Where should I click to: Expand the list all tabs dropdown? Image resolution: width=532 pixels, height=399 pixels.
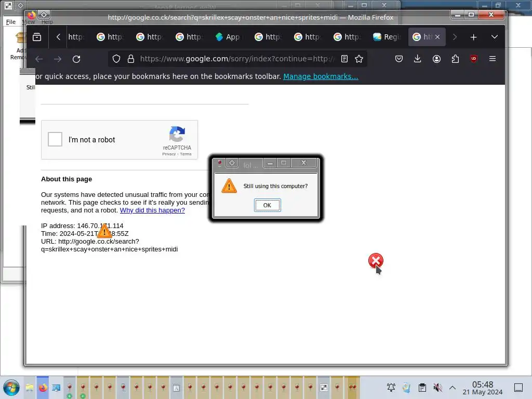point(495,37)
